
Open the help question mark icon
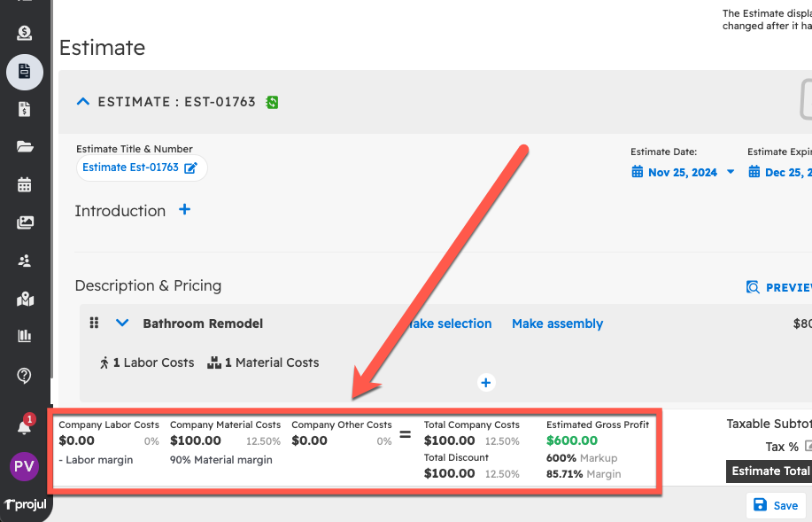(25, 375)
